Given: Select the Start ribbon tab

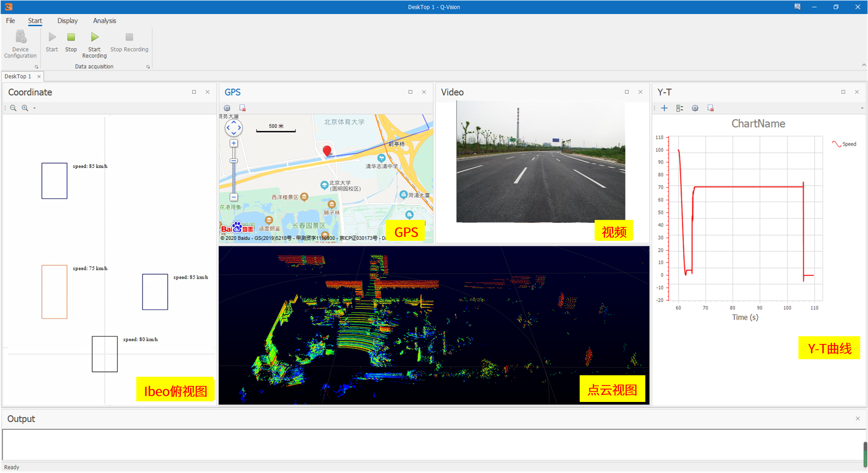Looking at the screenshot, I should 35,21.
